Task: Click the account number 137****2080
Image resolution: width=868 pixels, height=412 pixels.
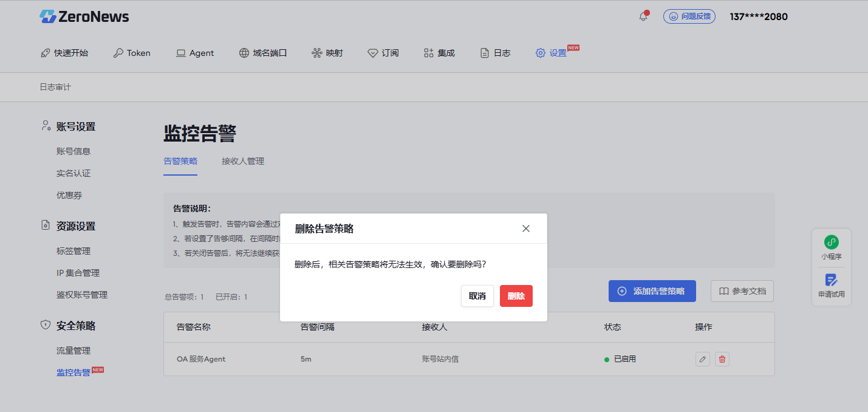Action: (758, 16)
